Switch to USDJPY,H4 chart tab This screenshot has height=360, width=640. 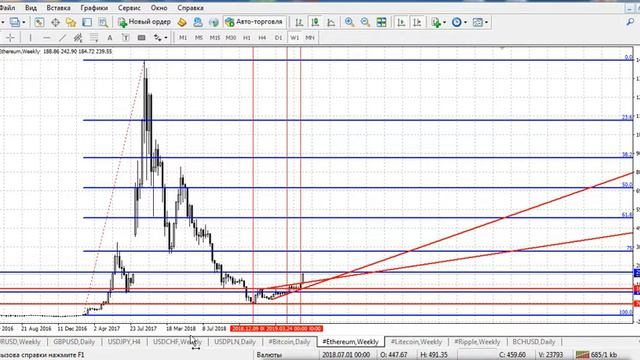[124, 342]
